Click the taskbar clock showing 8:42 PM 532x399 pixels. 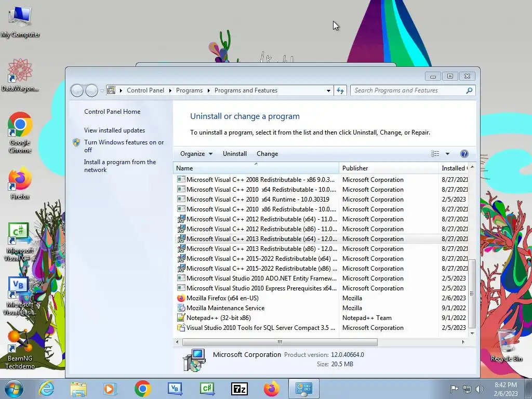point(506,389)
